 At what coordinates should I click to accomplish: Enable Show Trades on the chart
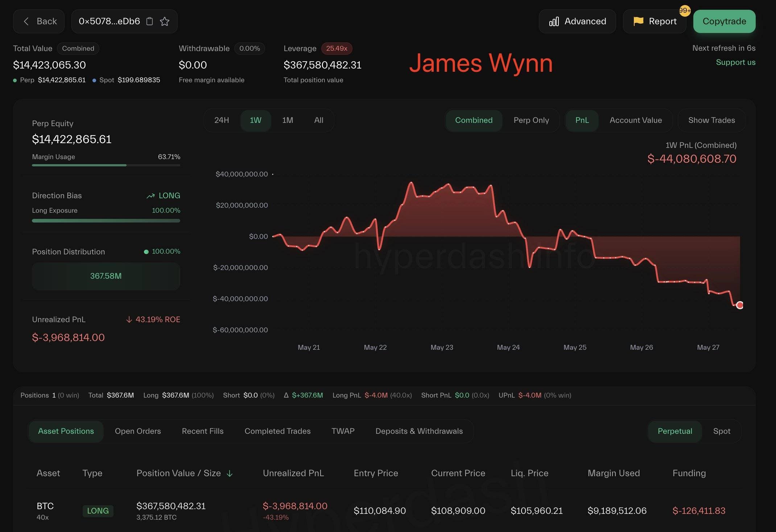tap(711, 120)
